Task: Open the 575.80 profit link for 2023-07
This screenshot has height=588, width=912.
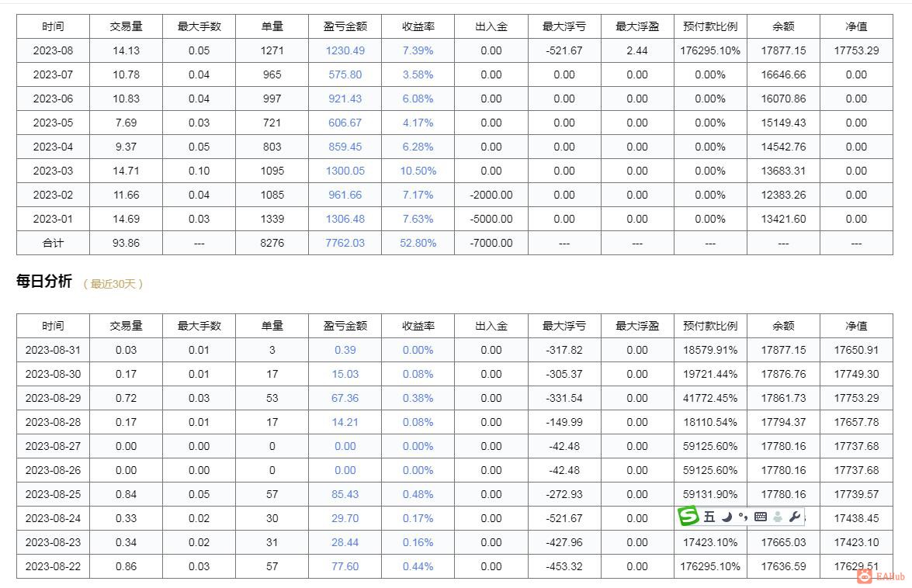Action: pyautogui.click(x=345, y=74)
